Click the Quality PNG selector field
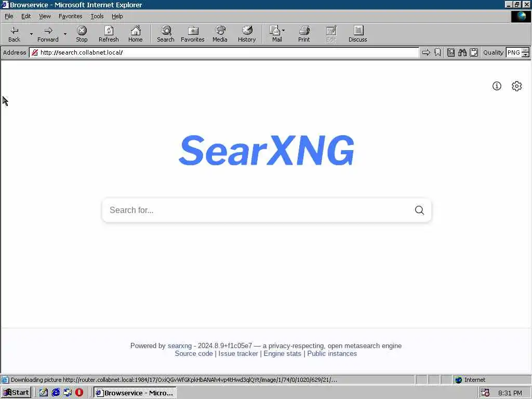The width and height of the screenshot is (532, 399). click(513, 52)
